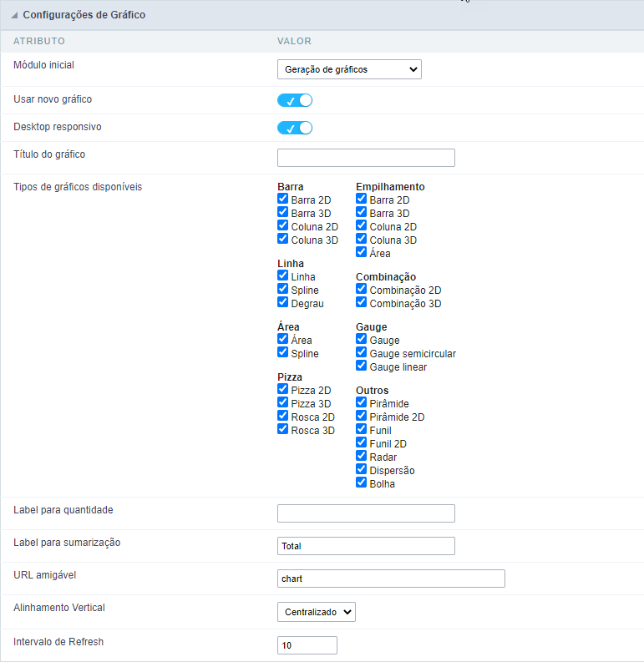Screen dimensions: 644x662
Task: Uncheck Gauge semicircular checkbox
Action: 362,352
